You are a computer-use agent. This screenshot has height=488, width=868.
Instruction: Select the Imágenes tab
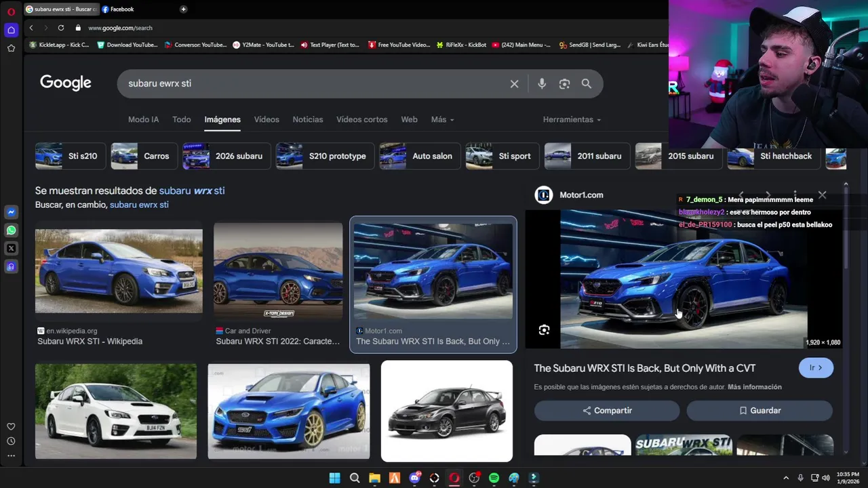(222, 119)
